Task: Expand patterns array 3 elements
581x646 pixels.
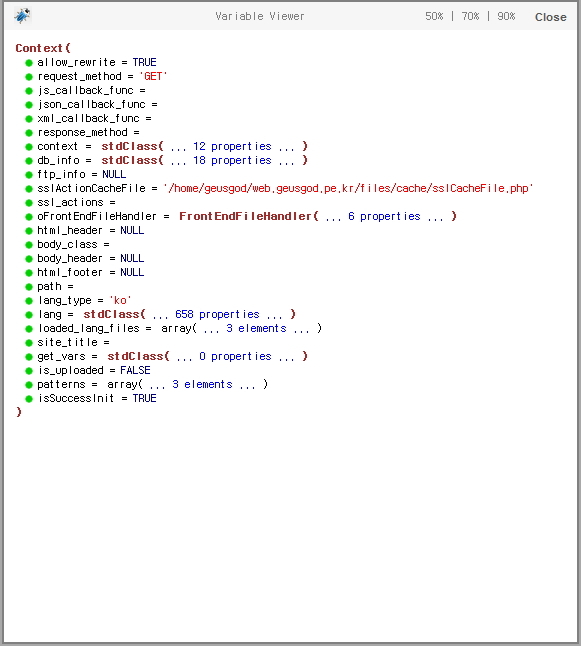Action: [x=187, y=385]
